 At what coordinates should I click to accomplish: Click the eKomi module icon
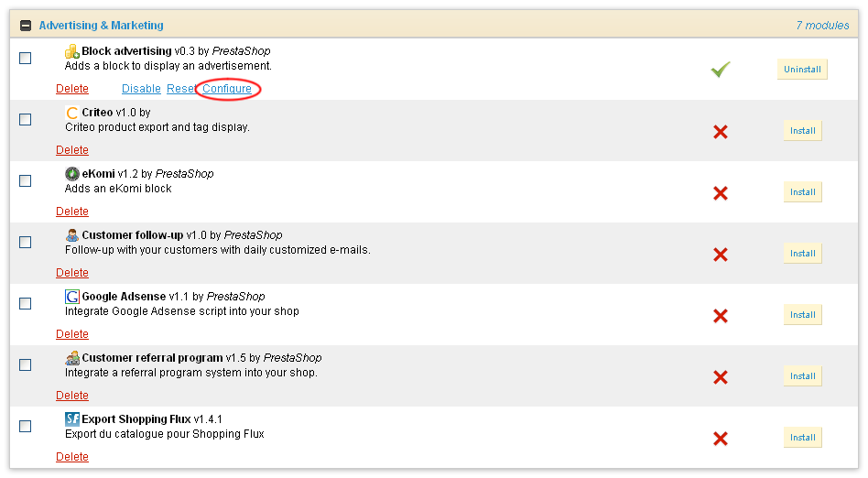point(72,174)
